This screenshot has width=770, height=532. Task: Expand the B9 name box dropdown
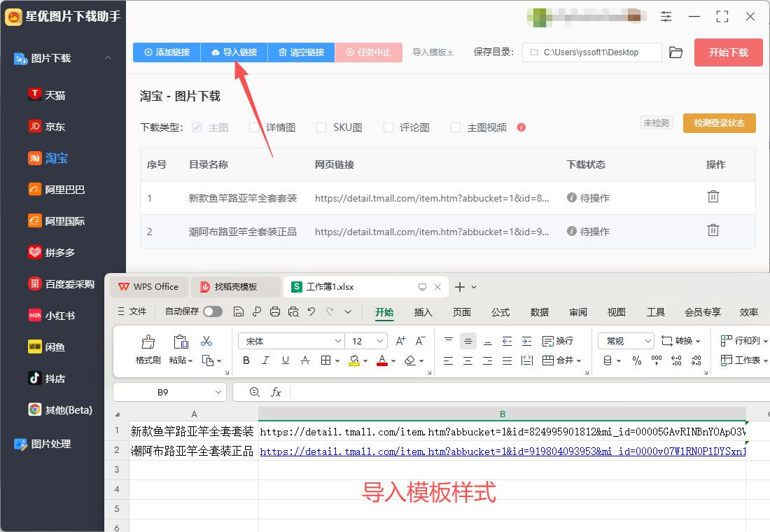pos(218,392)
